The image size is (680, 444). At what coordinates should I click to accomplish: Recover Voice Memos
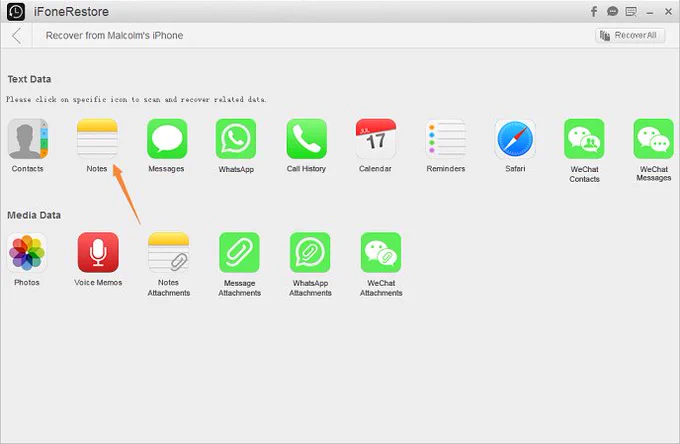click(x=98, y=252)
